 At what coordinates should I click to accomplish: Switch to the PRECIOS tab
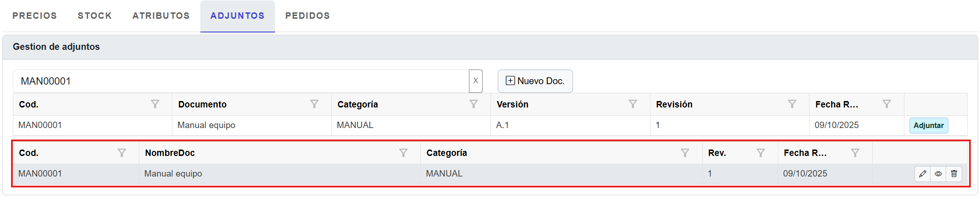[34, 16]
